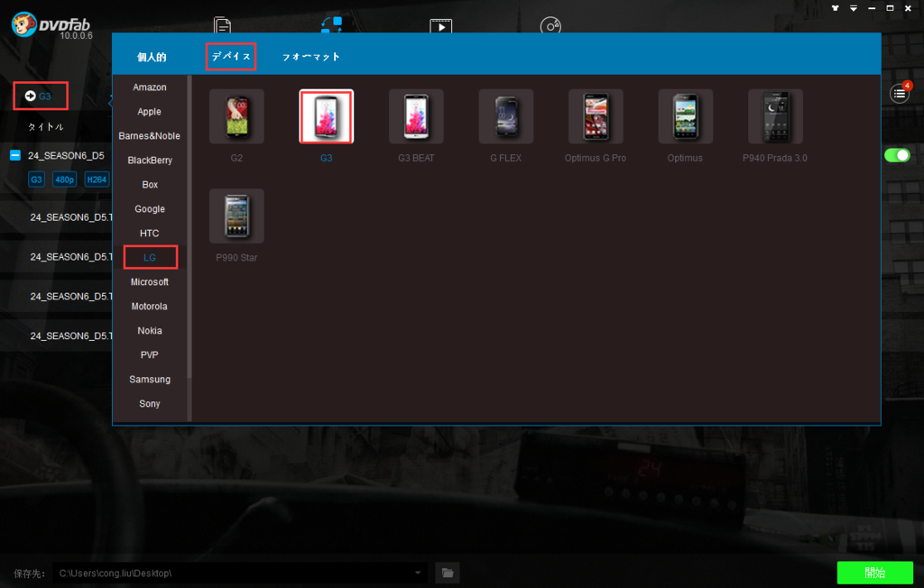This screenshot has width=924, height=588.
Task: Select Barnes&Noble brand category
Action: pyautogui.click(x=150, y=136)
